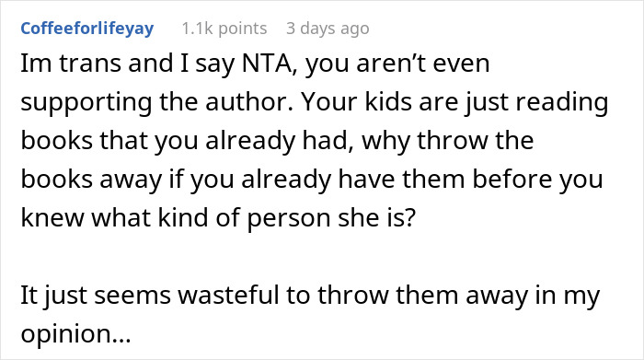Click the 1.1k points score

(x=224, y=29)
